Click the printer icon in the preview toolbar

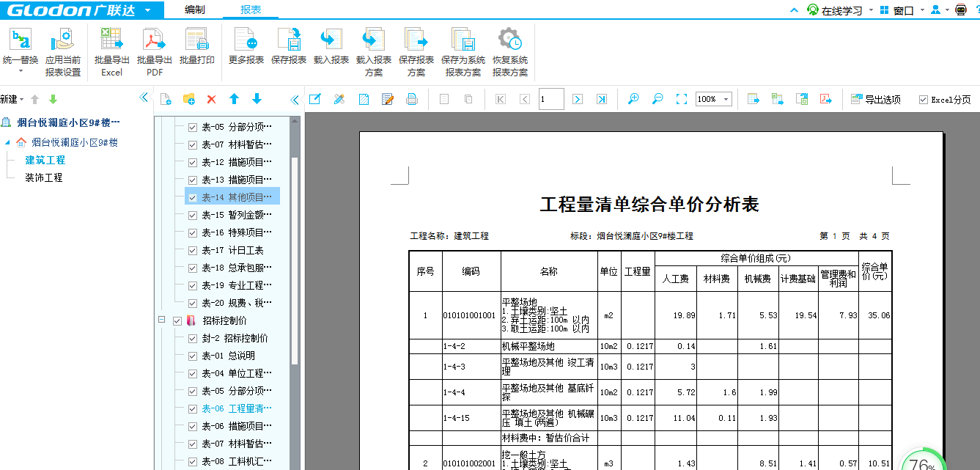tap(412, 99)
